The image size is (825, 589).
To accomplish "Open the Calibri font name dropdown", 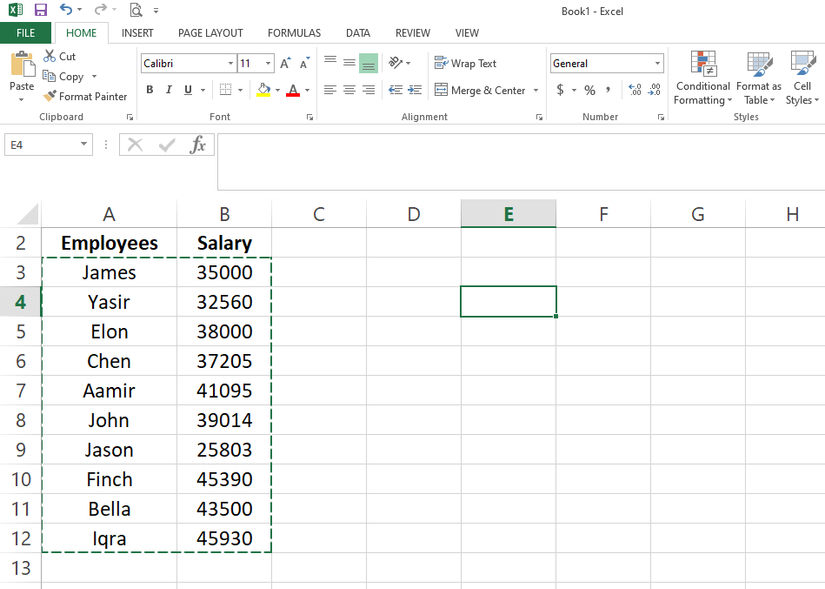I will pyautogui.click(x=231, y=64).
